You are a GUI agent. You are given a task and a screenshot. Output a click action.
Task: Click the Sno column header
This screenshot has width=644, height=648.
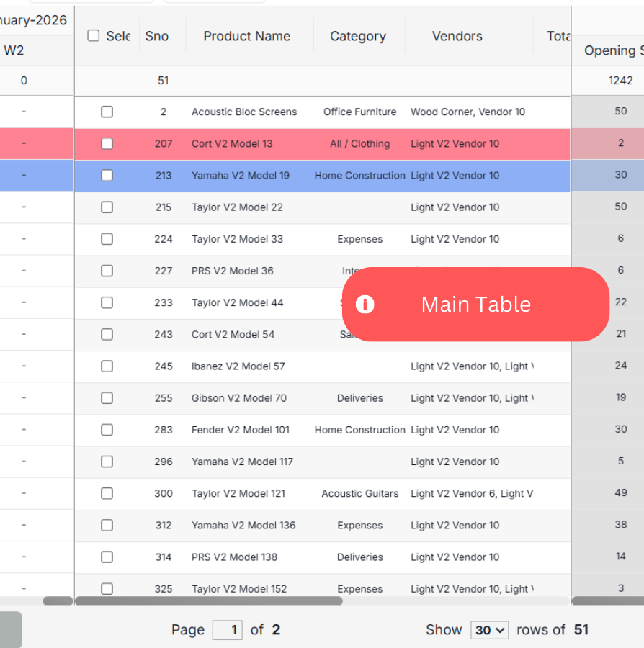(156, 36)
